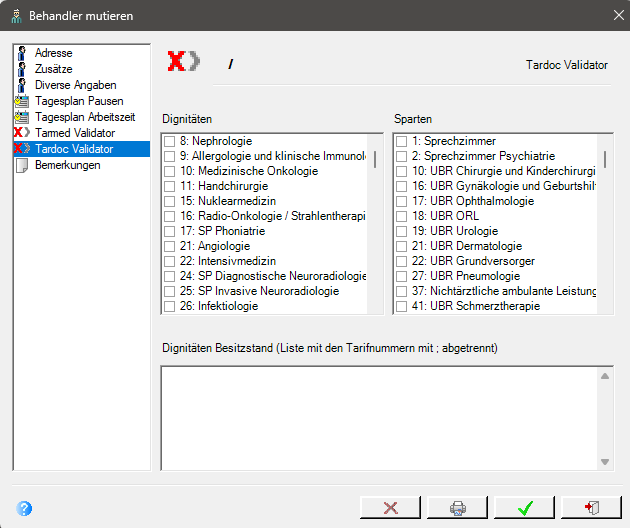Click into the Dignitäten Besitzstand text field
The height and width of the screenshot is (528, 630).
coord(380,418)
